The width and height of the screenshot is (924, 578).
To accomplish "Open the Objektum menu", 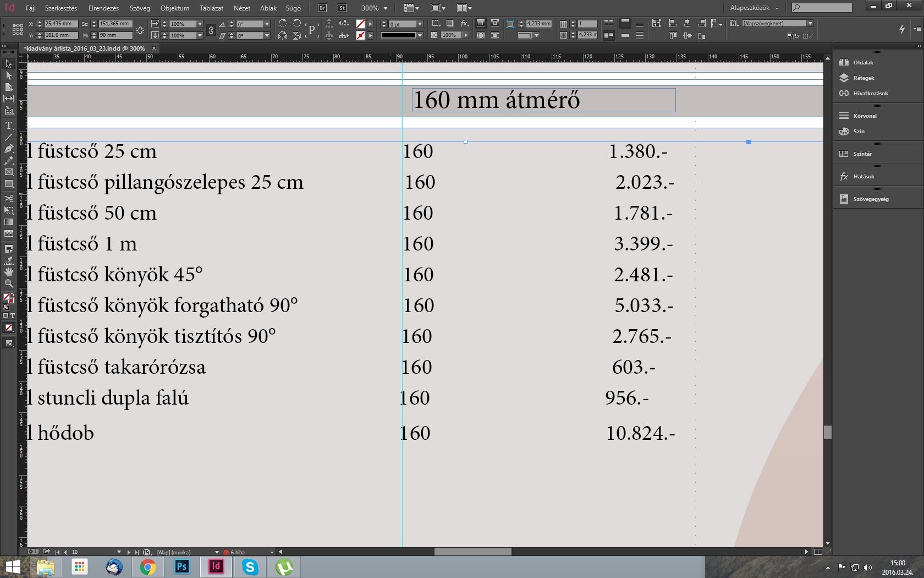I will (174, 8).
